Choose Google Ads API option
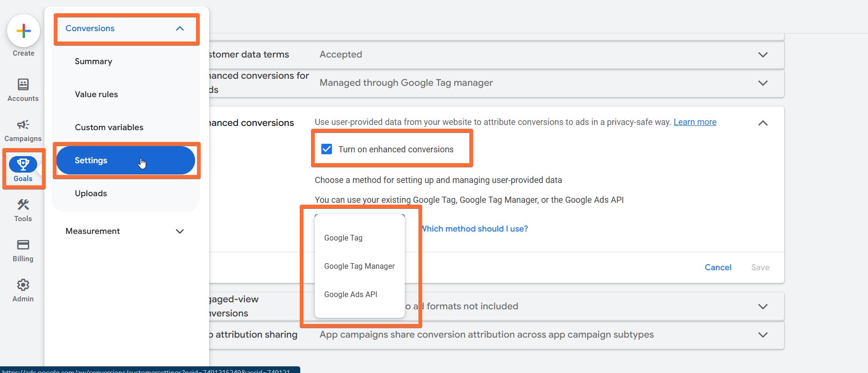The width and height of the screenshot is (868, 373). pyautogui.click(x=360, y=295)
